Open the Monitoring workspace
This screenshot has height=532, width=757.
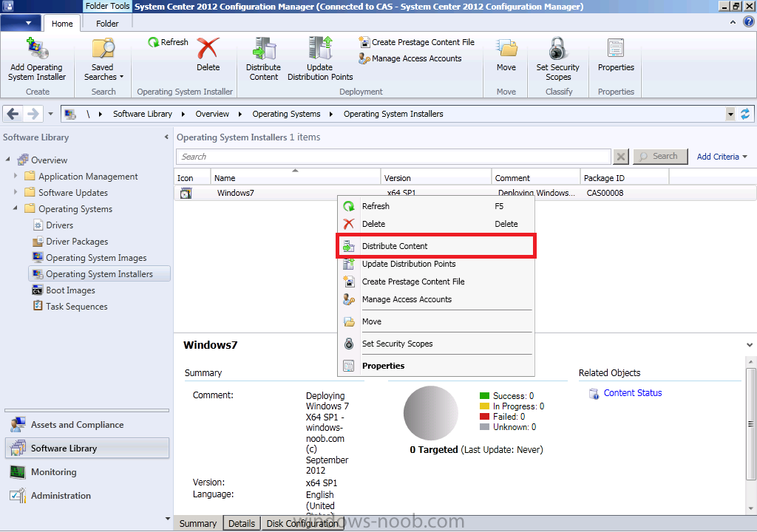tap(87, 472)
